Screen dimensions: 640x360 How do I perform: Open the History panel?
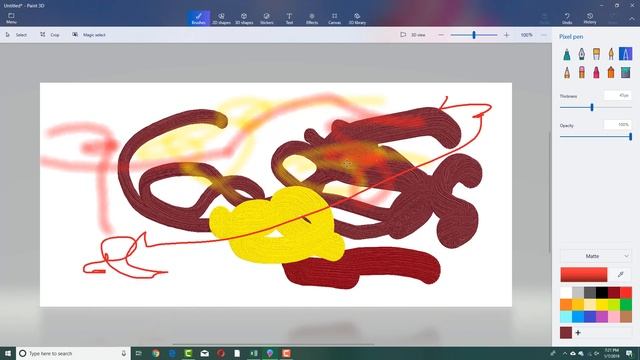[x=590, y=18]
